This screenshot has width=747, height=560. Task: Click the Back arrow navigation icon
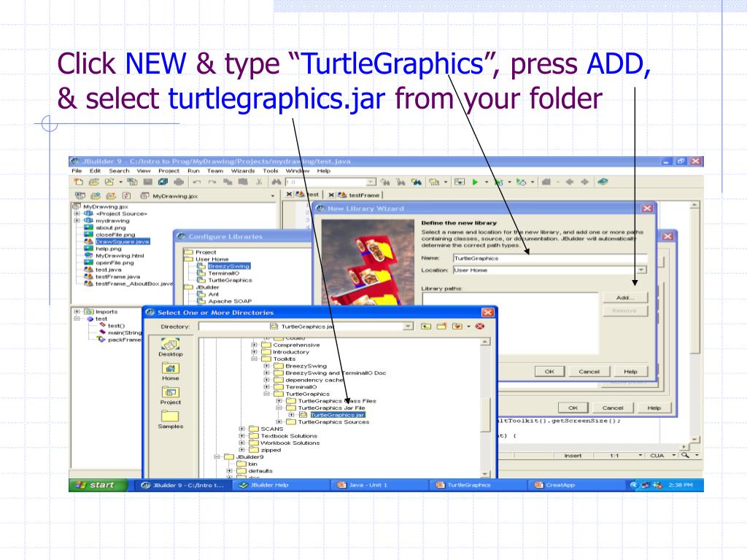pos(569,182)
